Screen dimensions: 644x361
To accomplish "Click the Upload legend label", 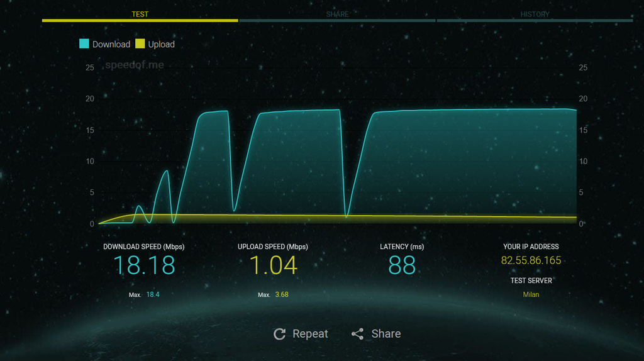I will tap(162, 45).
